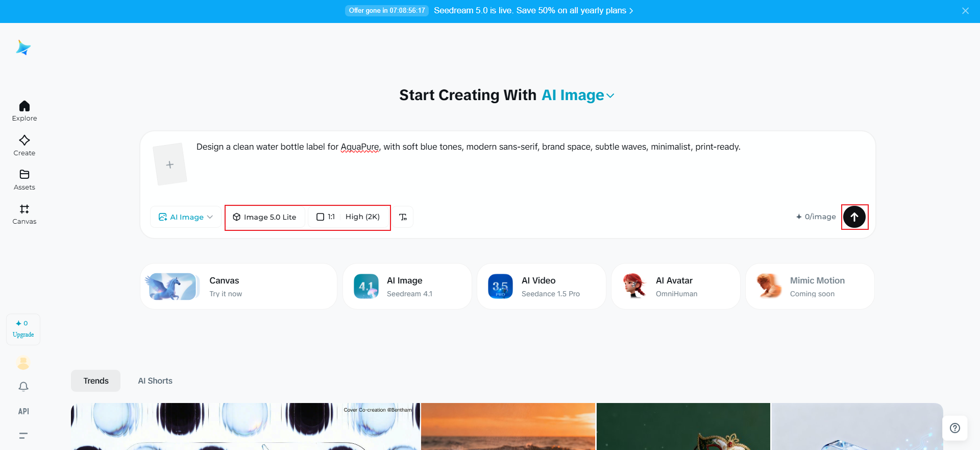Click the Upgrade credits button
Viewport: 980px width, 450px height.
point(23,329)
